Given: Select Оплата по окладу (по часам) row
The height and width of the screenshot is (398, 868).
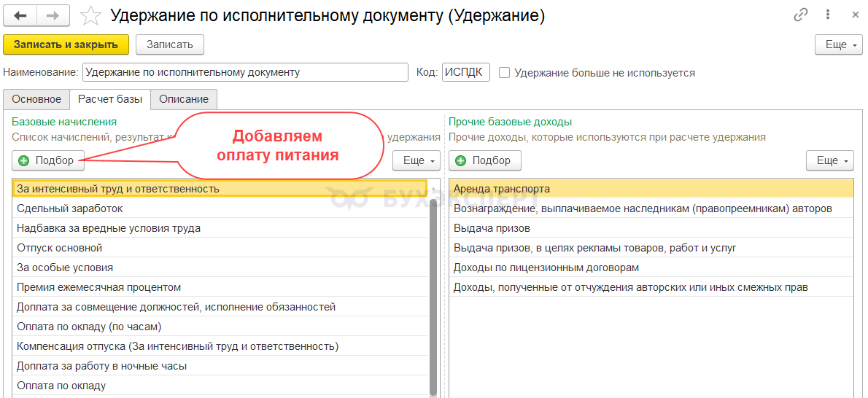Looking at the screenshot, I should tap(220, 327).
